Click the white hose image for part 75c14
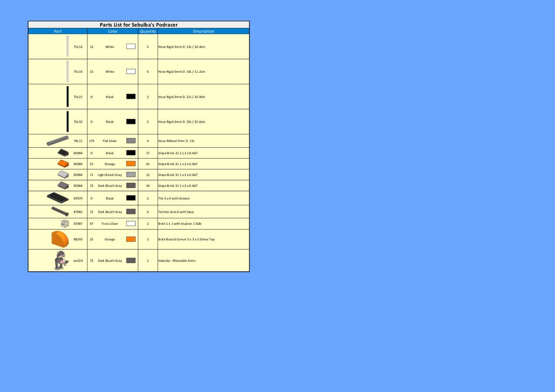 pos(68,71)
